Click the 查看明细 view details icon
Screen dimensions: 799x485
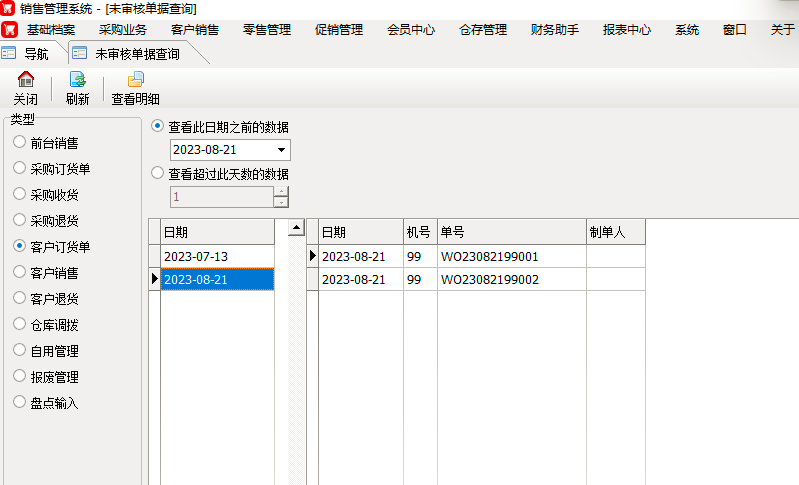pos(135,80)
